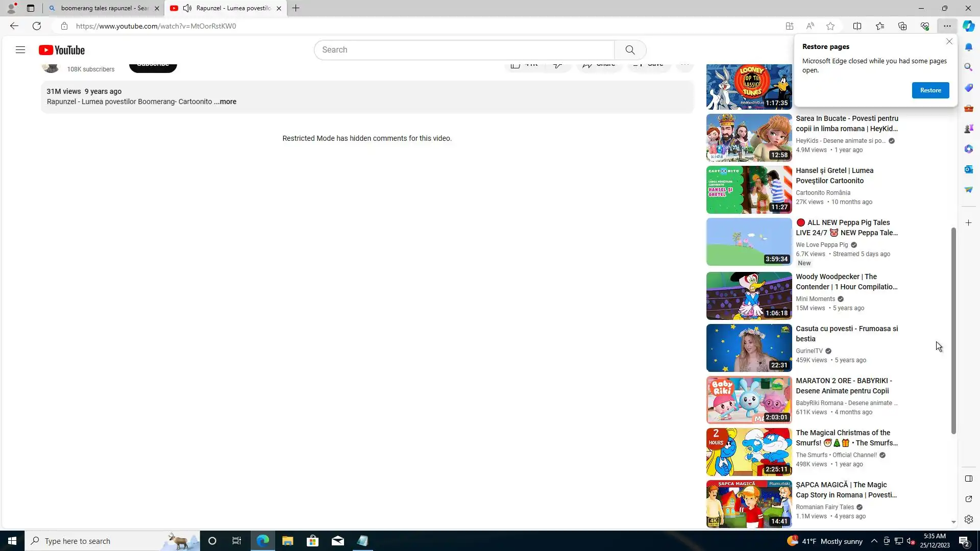Click the YouTube logo home link
Image resolution: width=980 pixels, height=551 pixels.
(x=62, y=50)
